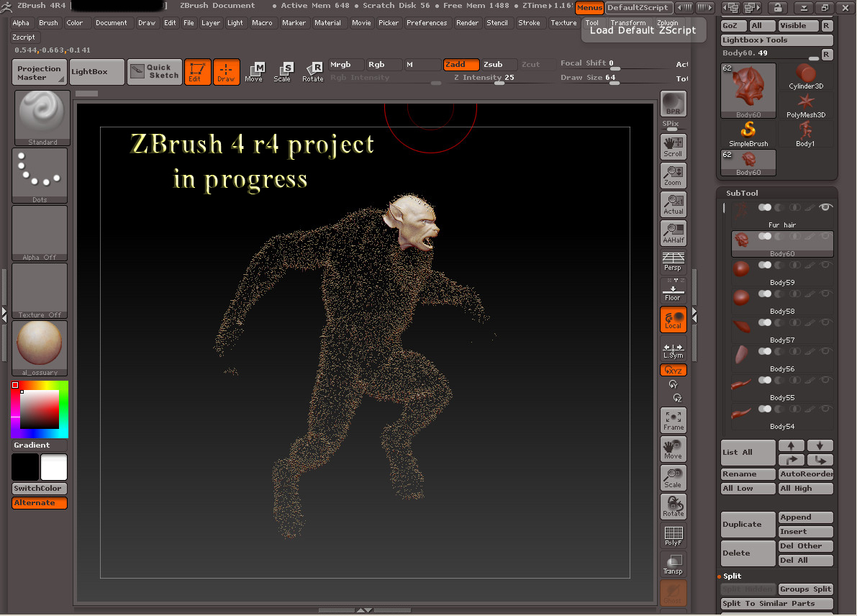Activate the Draw mode button
Image resolution: width=857 pixels, height=616 pixels.
pos(226,71)
